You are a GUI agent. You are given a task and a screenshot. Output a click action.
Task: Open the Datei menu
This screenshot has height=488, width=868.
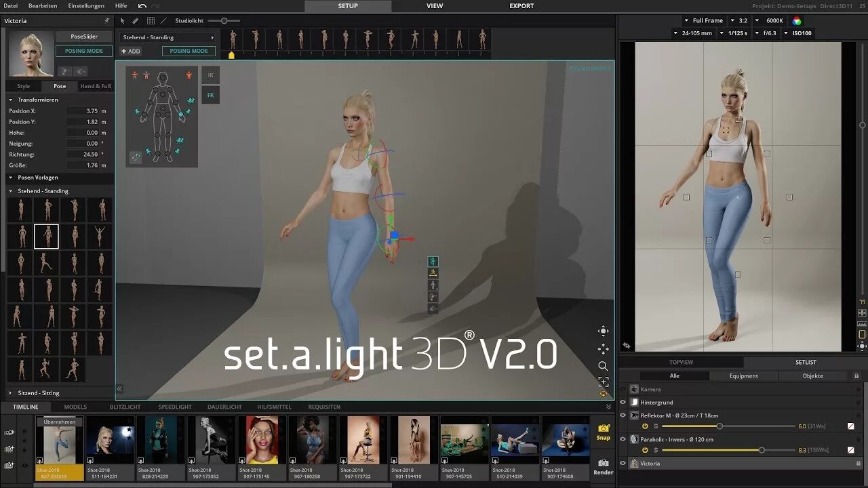click(x=11, y=6)
